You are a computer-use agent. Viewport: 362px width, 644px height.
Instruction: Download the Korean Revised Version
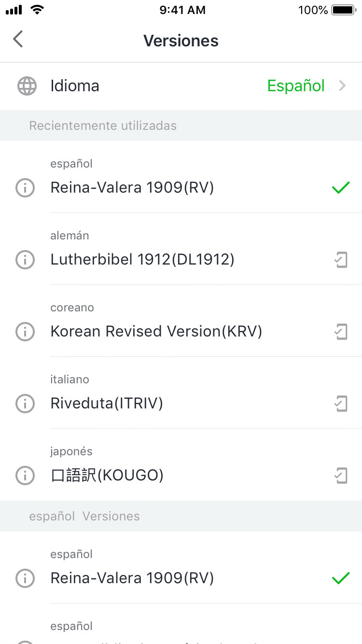coord(341,332)
